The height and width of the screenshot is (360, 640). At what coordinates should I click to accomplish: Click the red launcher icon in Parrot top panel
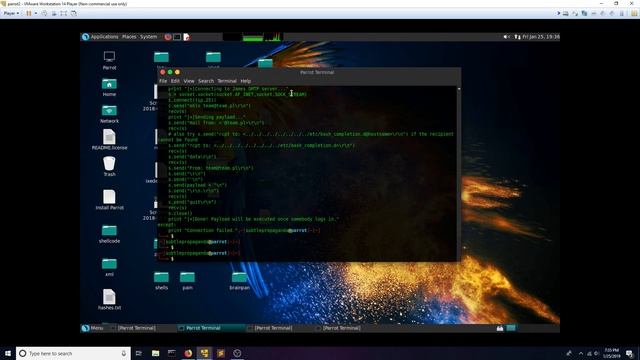168,37
